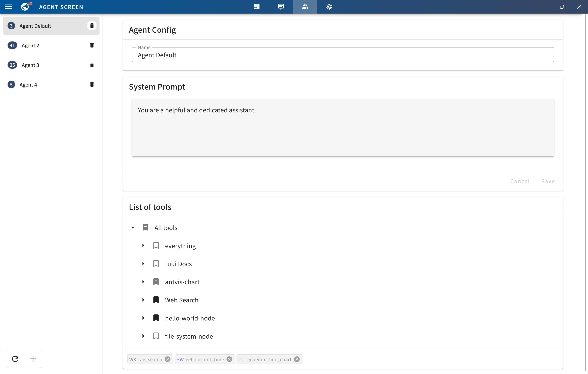This screenshot has height=374, width=588.
Task: Open the settings gear tab
Action: click(329, 7)
